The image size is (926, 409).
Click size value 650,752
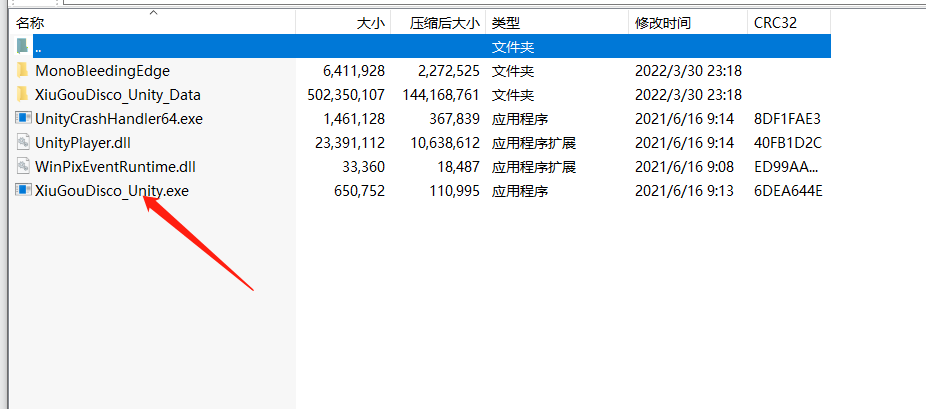(358, 191)
